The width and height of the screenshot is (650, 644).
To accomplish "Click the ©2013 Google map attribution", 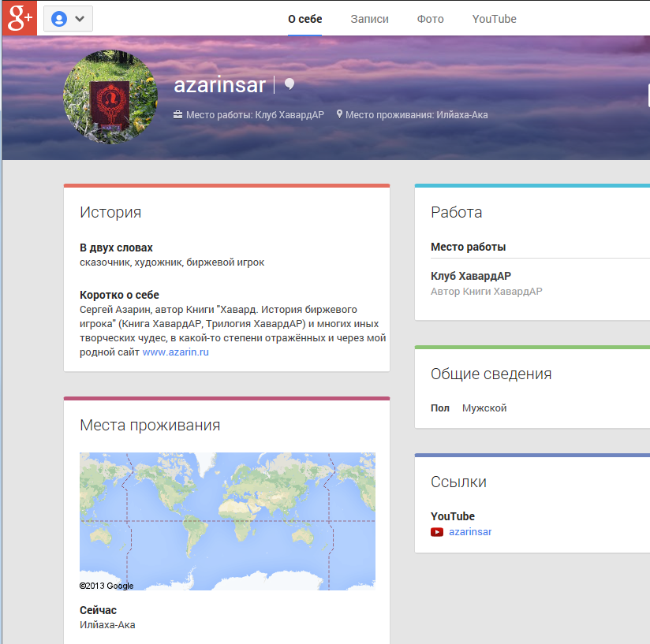I will [x=106, y=586].
